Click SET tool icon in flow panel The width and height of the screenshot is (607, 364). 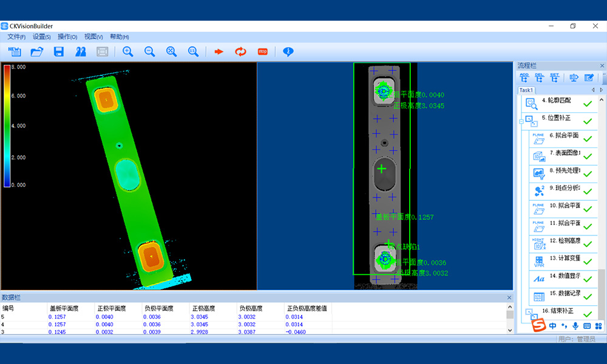[x=555, y=78]
